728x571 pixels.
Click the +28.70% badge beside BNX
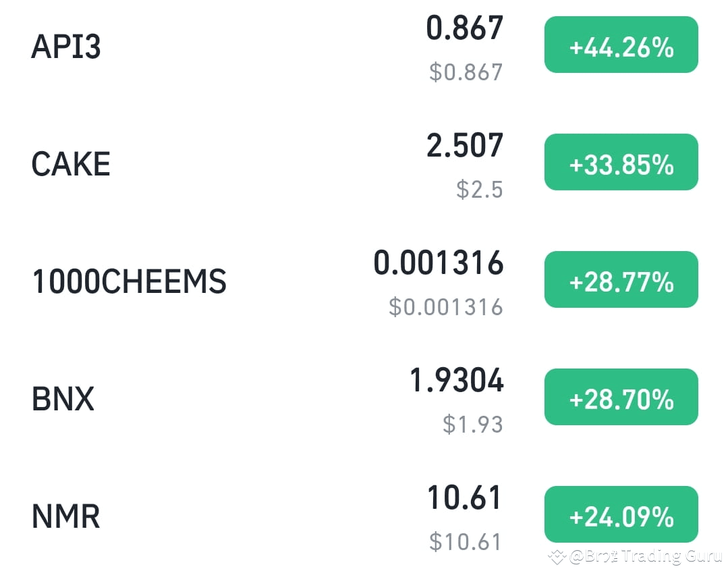620,397
